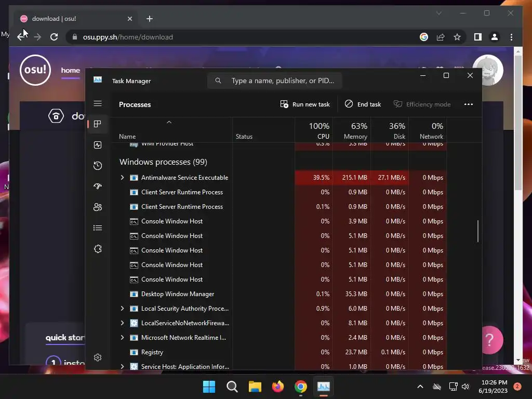Viewport: 532px width, 399px height.
Task: Open a new Chrome tab
Action: [150, 19]
